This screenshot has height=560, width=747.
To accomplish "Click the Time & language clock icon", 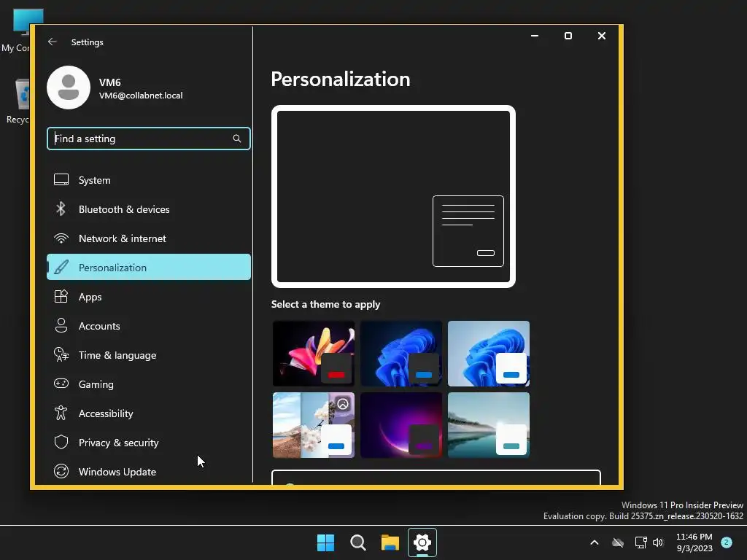I will pos(61,355).
